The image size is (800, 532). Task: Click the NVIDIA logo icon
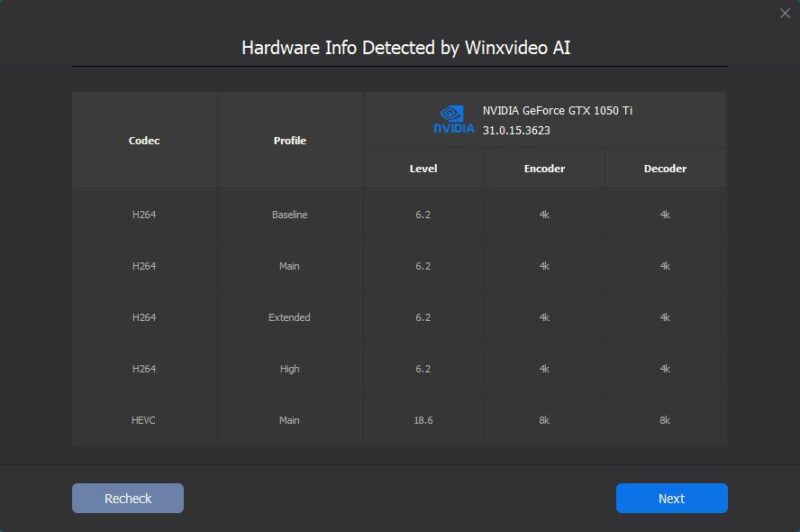pyautogui.click(x=454, y=120)
